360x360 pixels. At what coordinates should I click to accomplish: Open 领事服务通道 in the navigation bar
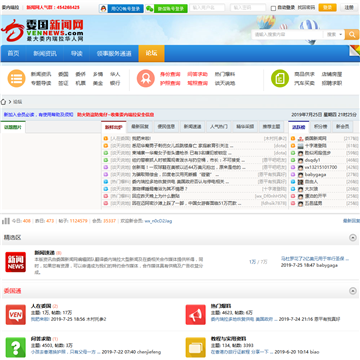click(x=114, y=54)
